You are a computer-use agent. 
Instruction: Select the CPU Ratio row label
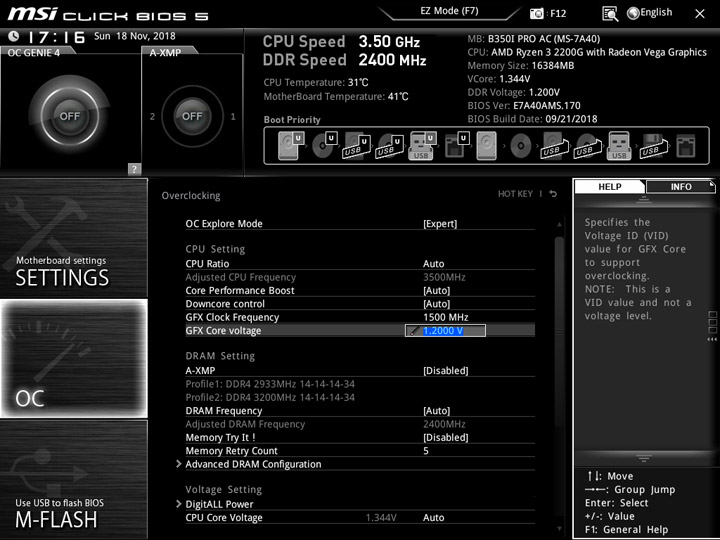tap(207, 264)
